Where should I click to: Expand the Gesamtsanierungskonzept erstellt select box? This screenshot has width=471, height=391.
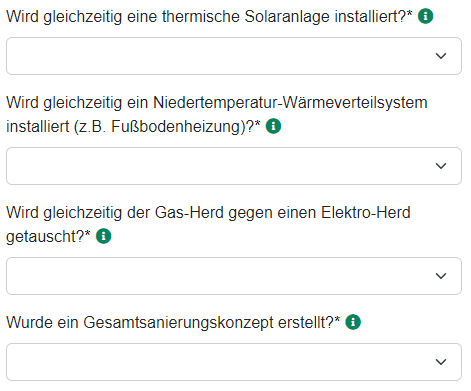[234, 362]
